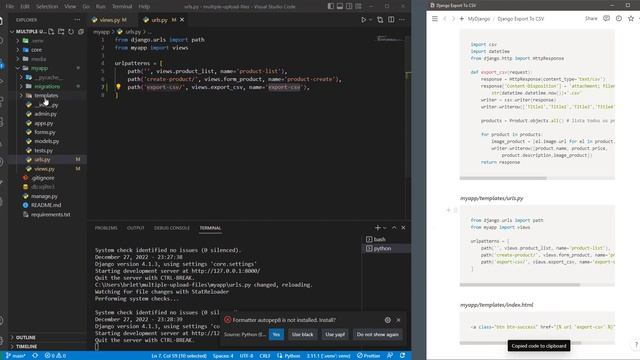Open notification settings gear icon

(388, 320)
